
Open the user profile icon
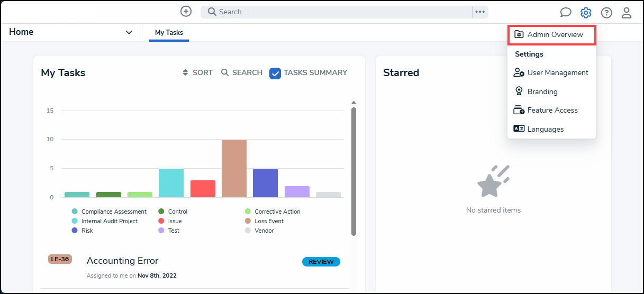tap(627, 13)
